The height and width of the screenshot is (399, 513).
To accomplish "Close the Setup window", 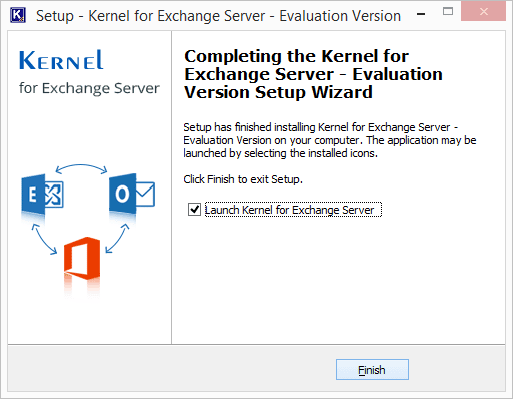I will point(483,12).
